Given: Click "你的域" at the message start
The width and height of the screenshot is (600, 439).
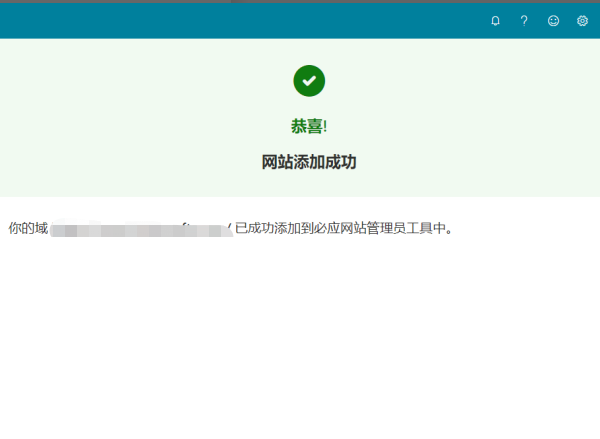Looking at the screenshot, I should tap(28, 229).
